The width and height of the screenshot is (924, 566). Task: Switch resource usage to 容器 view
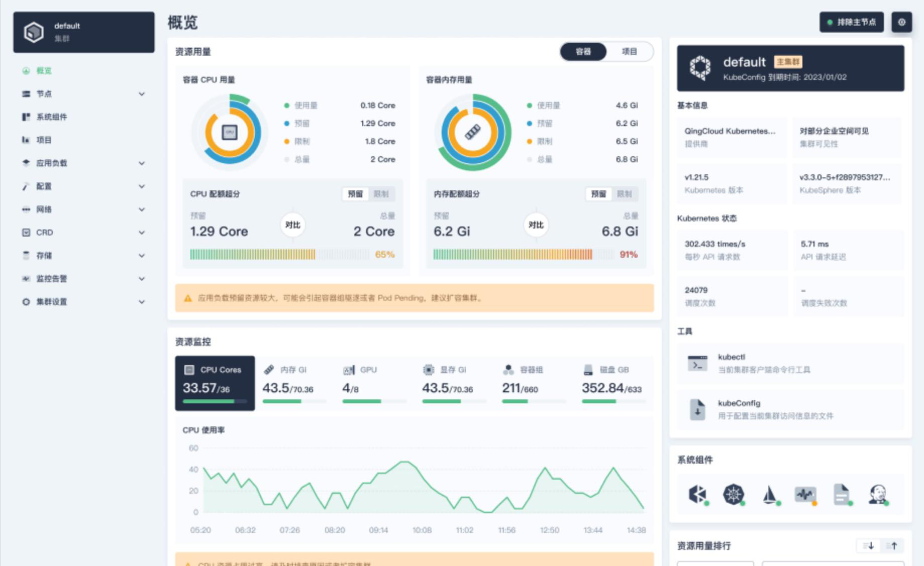pyautogui.click(x=583, y=51)
